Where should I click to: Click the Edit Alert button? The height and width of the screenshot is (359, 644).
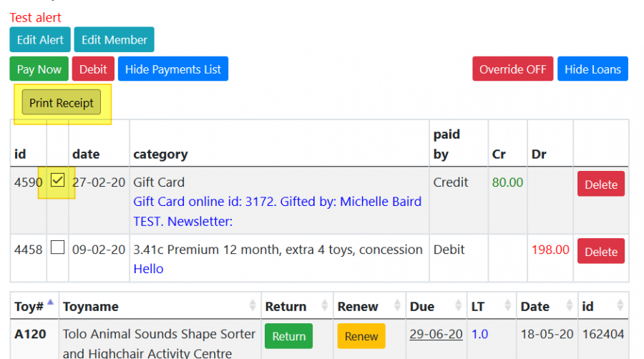[x=40, y=40]
